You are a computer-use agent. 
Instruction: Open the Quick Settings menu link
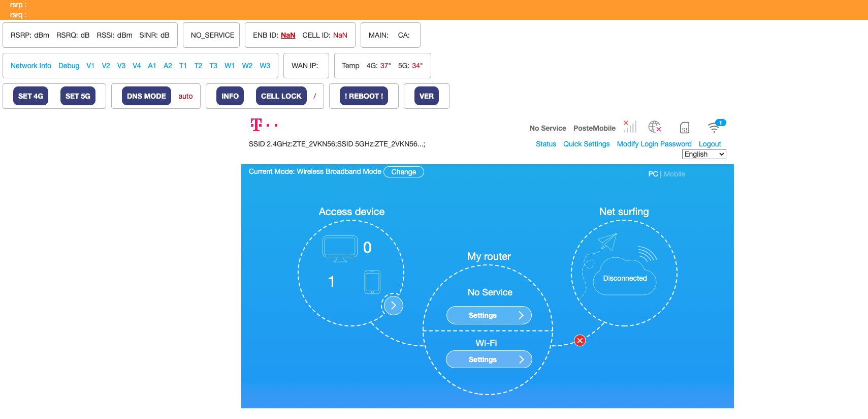click(586, 144)
